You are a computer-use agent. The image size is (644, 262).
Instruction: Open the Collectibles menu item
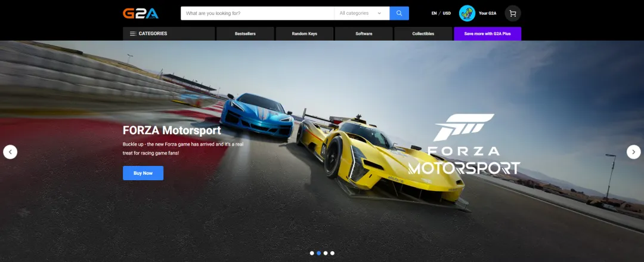point(423,34)
